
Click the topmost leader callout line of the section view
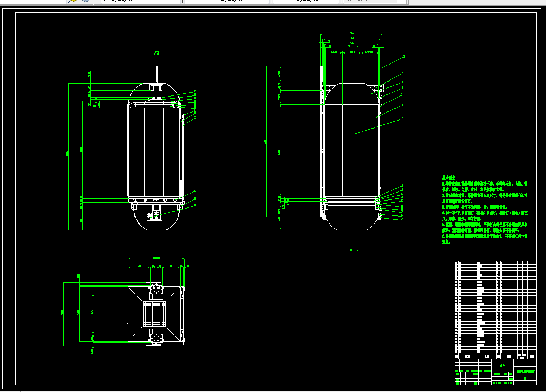[x=393, y=61]
